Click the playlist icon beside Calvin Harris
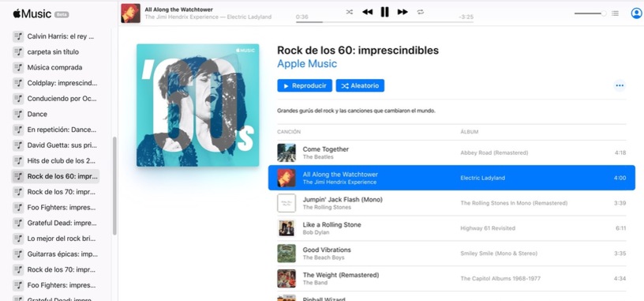 tap(18, 36)
